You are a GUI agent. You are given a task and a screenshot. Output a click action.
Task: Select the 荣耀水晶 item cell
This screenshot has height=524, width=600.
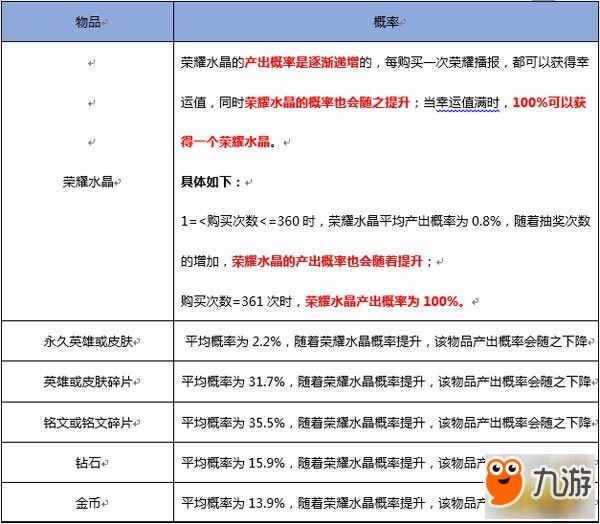(87, 181)
